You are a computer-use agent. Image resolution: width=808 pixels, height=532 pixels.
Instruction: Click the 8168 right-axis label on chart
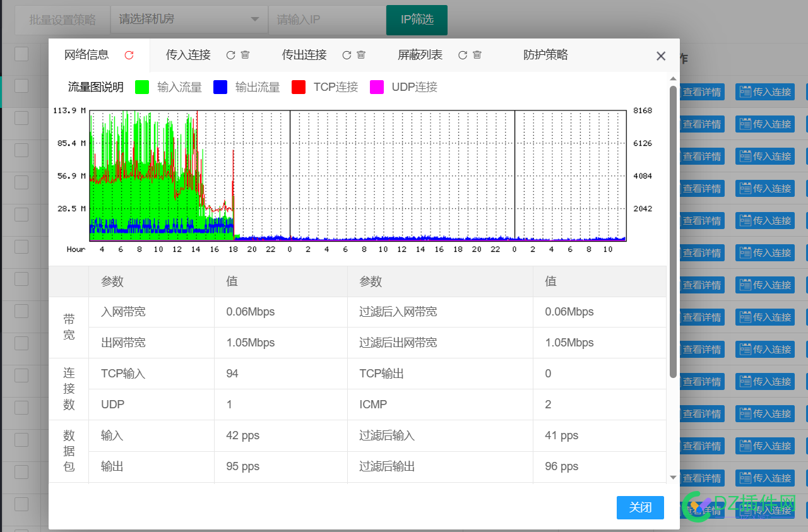tap(643, 110)
